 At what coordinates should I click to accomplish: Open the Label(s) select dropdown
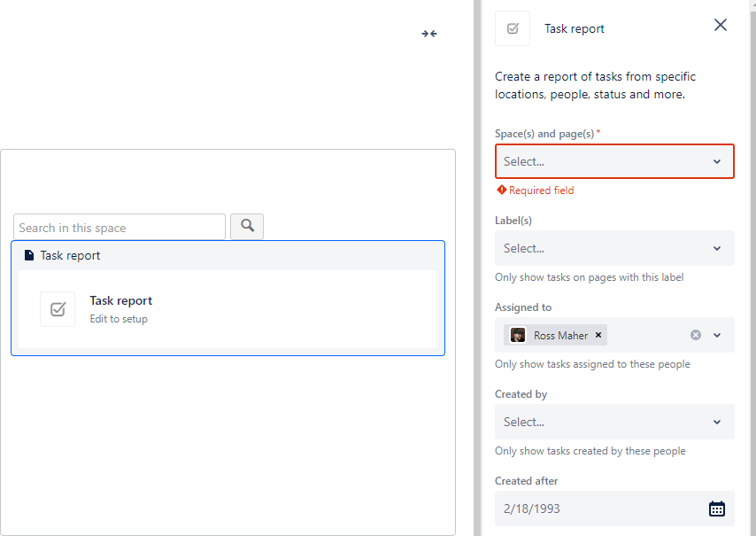(614, 248)
